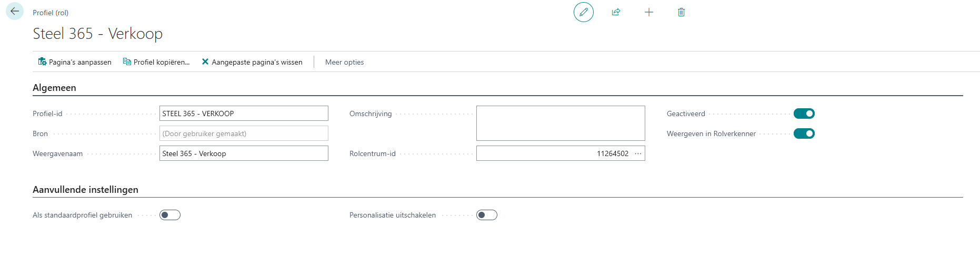Disable the Geactiveerd toggle

tap(804, 114)
